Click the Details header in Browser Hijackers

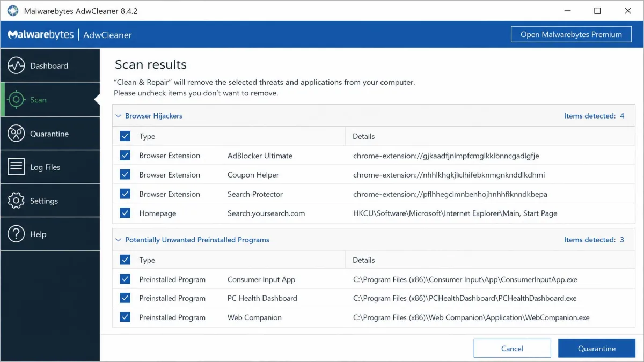click(x=364, y=136)
